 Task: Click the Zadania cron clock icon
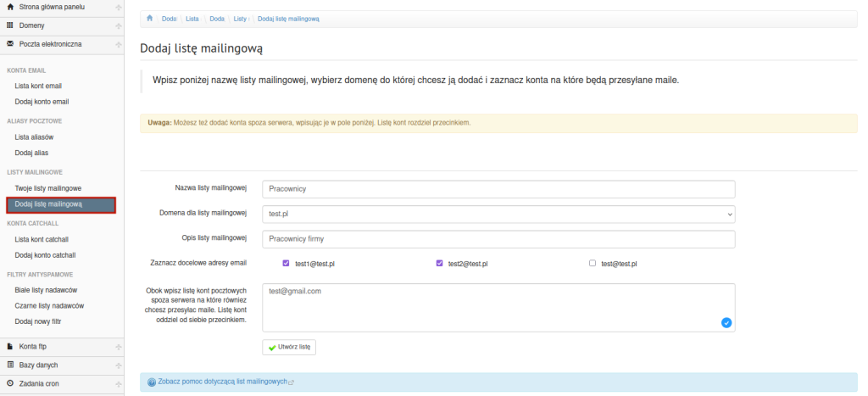[10, 383]
